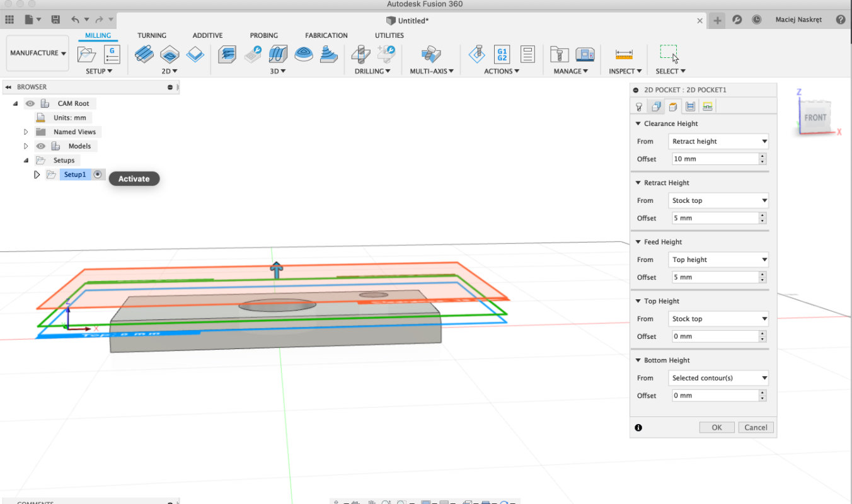This screenshot has width=852, height=504.
Task: Collapse the Setups tree node
Action: [26, 161]
